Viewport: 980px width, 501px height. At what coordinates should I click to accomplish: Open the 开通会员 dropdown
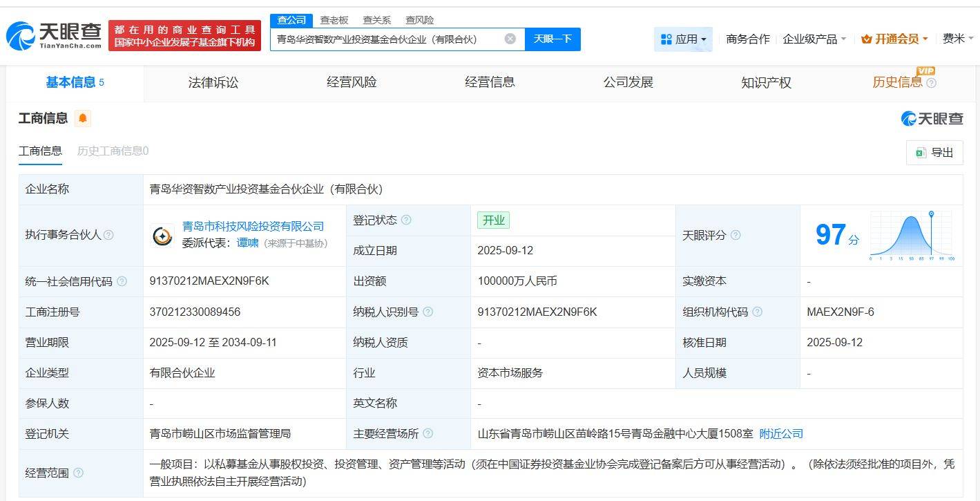[x=895, y=39]
